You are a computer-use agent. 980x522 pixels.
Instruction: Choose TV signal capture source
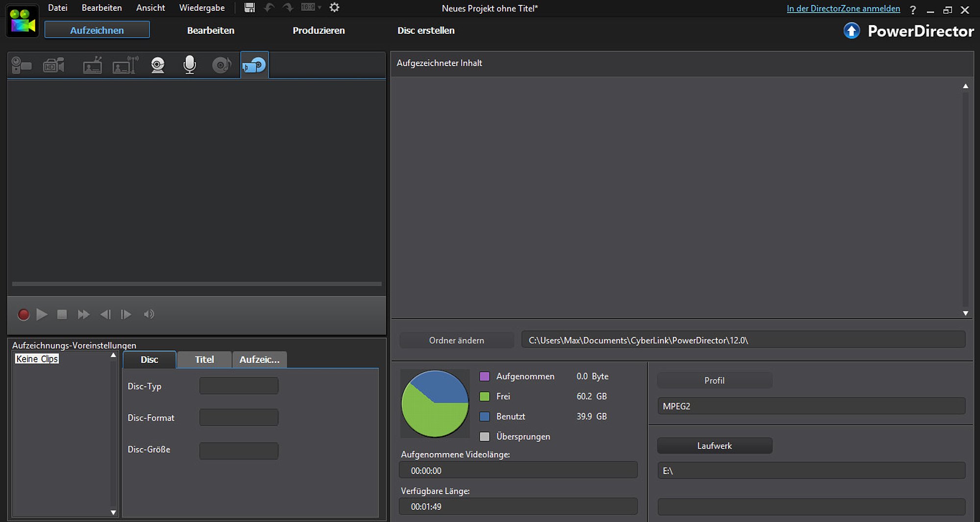click(92, 65)
